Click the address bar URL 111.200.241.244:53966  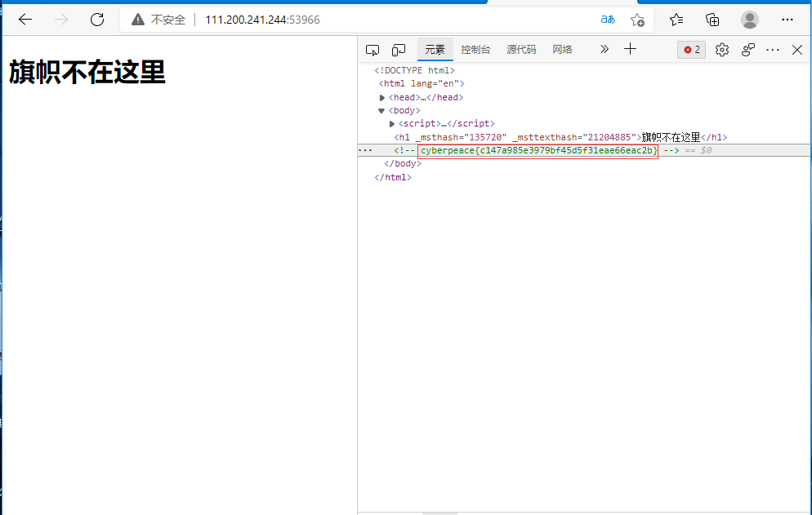(262, 20)
